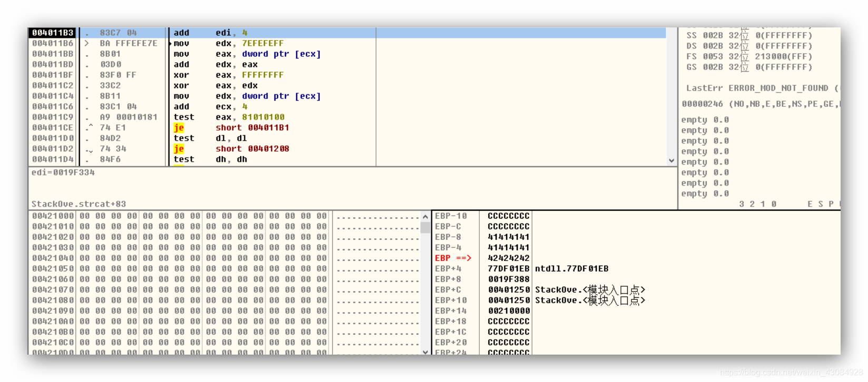This screenshot has height=382, width=868.
Task: Click address 004011C2 row
Action: point(53,85)
